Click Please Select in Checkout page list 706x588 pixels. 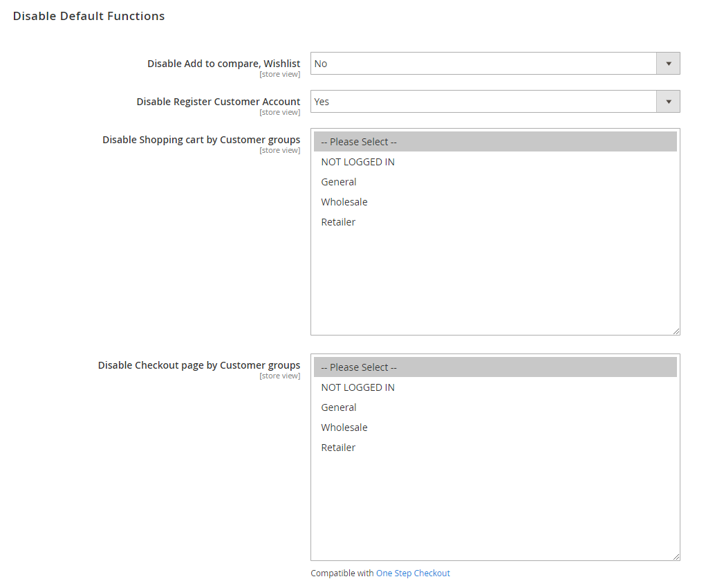coord(359,367)
